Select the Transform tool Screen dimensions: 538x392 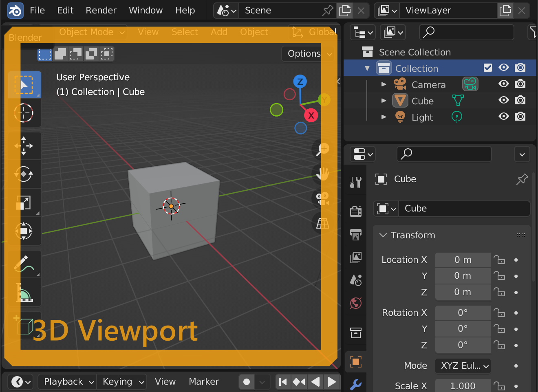(x=24, y=231)
